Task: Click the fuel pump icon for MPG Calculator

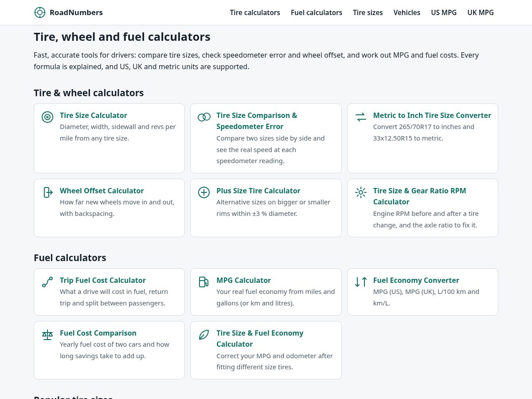Action: click(x=204, y=282)
